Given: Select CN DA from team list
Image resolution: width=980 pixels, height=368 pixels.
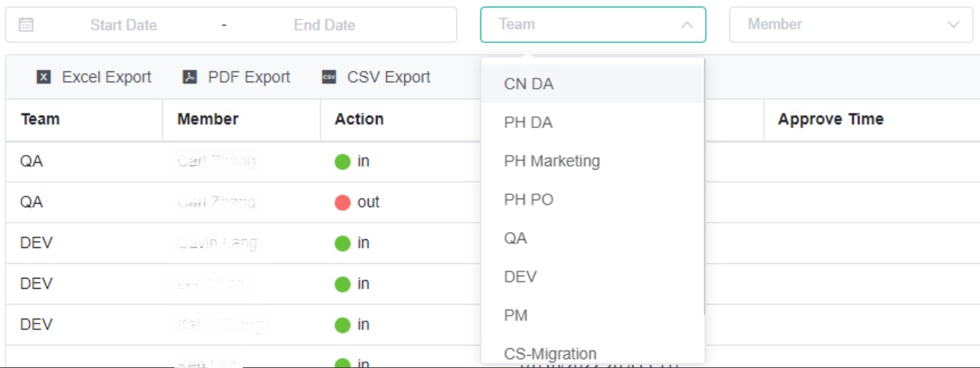Looking at the screenshot, I should point(529,84).
